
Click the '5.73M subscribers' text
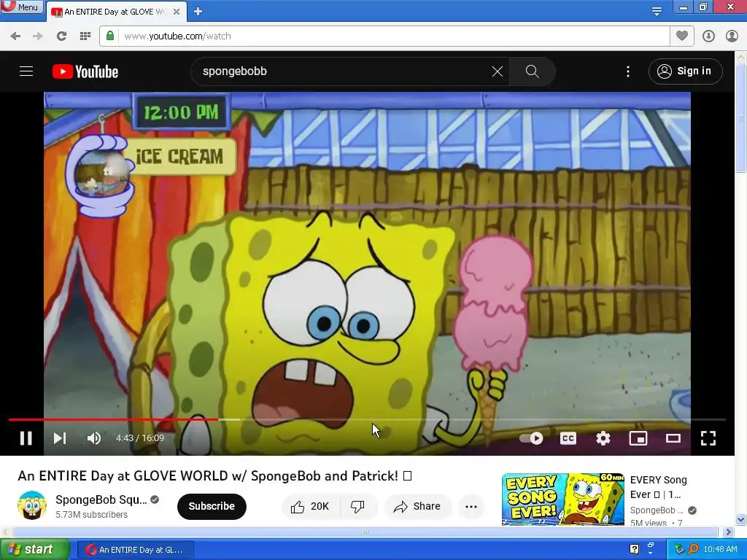click(x=91, y=515)
